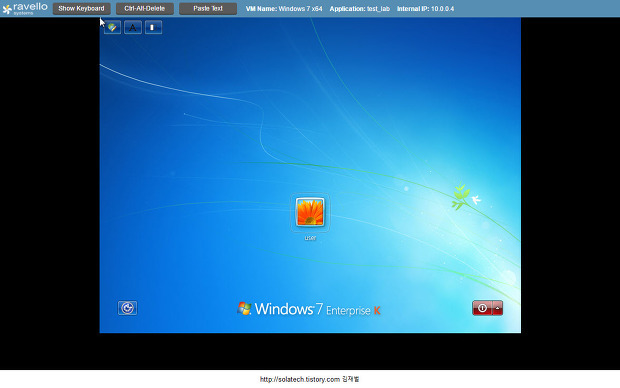Expand shutdown options arrow
The width and height of the screenshot is (620, 388).
497,308
